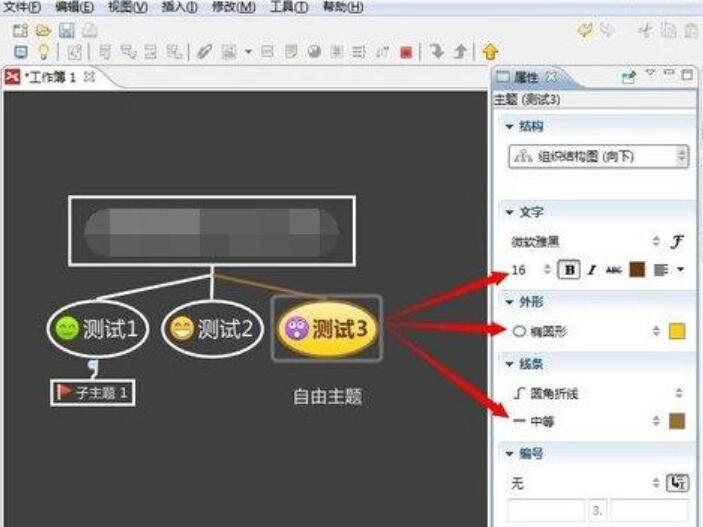Click the green smiley marker on 测试1
Screen dimensions: 703x527
(67, 328)
